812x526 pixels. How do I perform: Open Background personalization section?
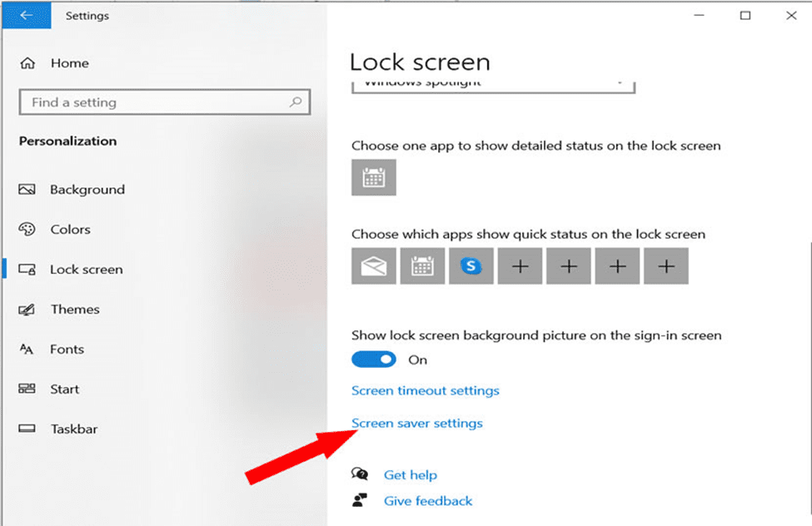point(87,190)
